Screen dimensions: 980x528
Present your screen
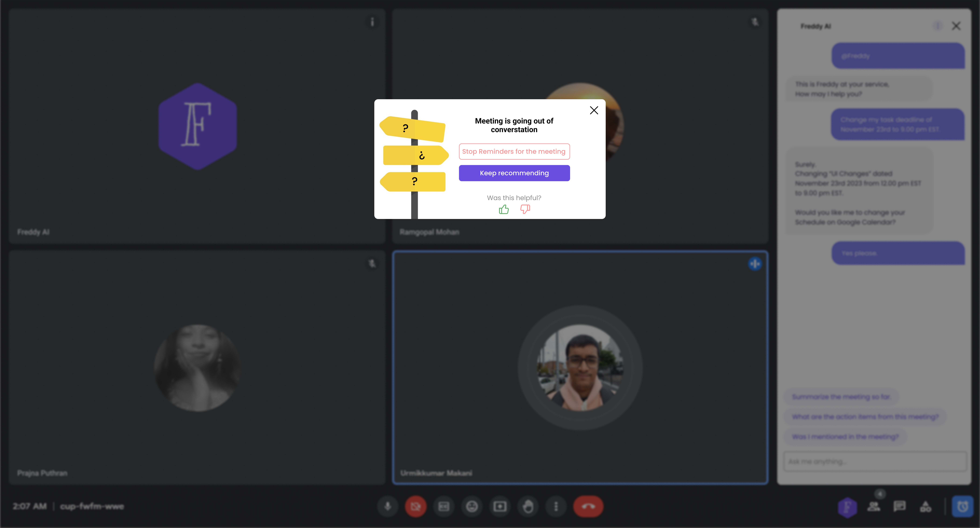coord(500,506)
